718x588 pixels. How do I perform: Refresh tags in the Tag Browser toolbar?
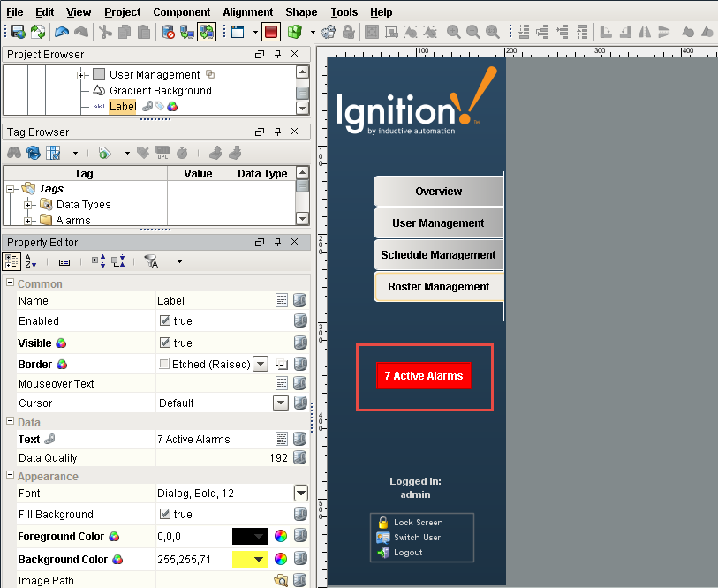point(34,153)
